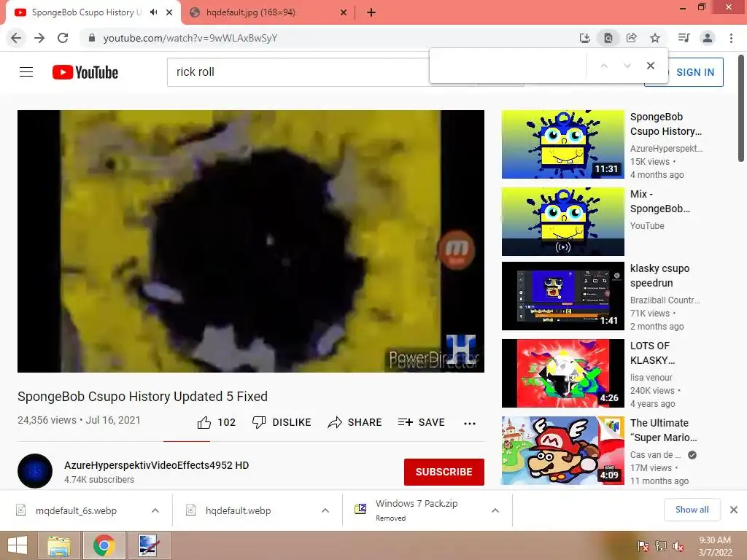Click title 'LOTS OF KLASKY...'
The image size is (747, 560).
(x=652, y=353)
